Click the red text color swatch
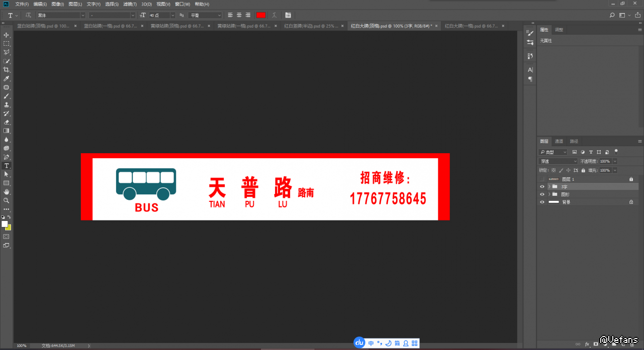Image resolution: width=644 pixels, height=350 pixels. tap(260, 16)
